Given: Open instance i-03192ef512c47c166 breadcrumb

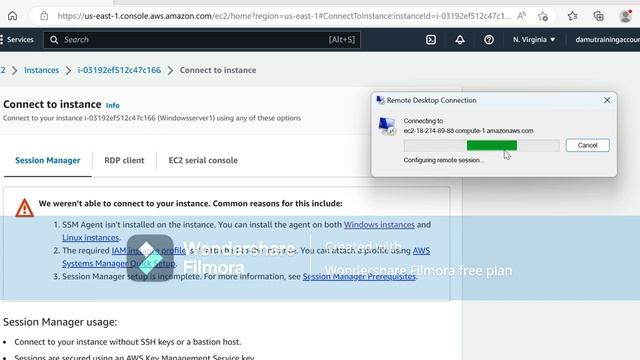Looking at the screenshot, I should [119, 70].
